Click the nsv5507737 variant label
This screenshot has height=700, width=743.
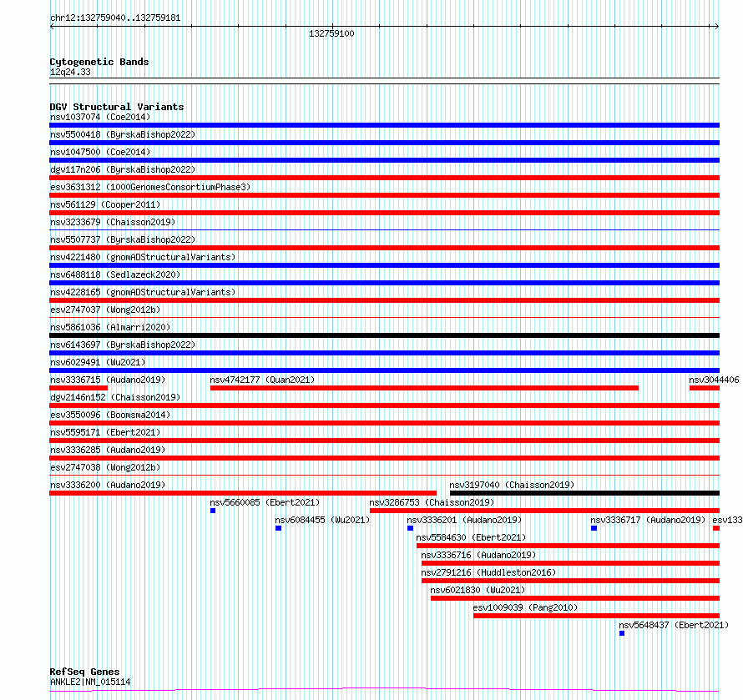point(123,239)
